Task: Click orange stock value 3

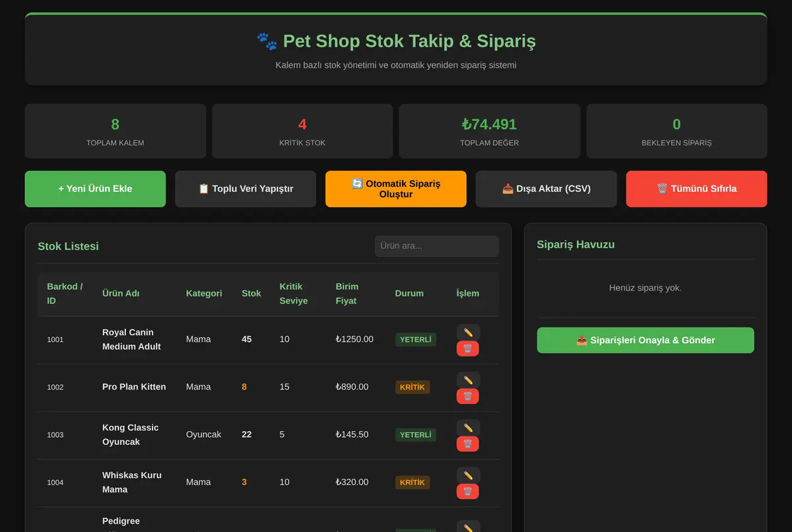Action: click(x=244, y=482)
